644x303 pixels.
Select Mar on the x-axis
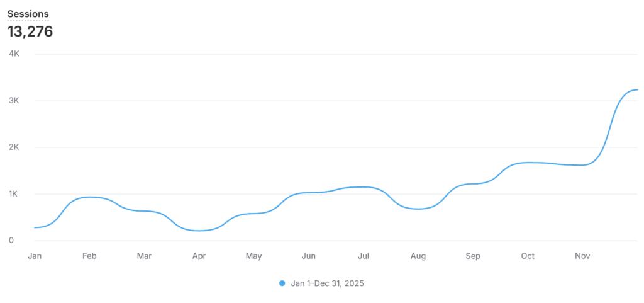(x=144, y=256)
